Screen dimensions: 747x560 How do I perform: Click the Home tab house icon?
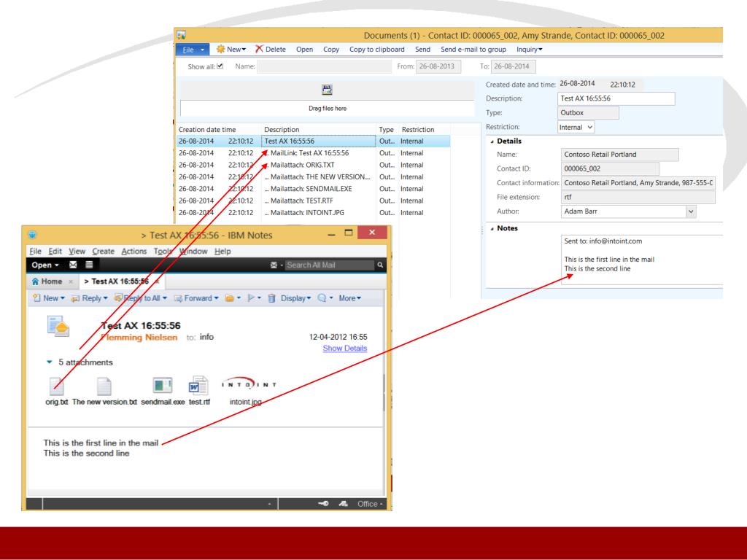(35, 281)
